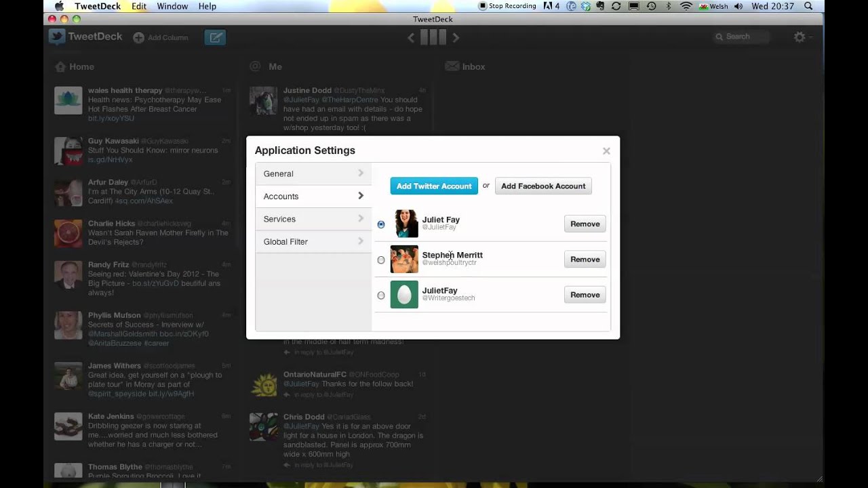Click the Me column mention icon

(x=255, y=66)
